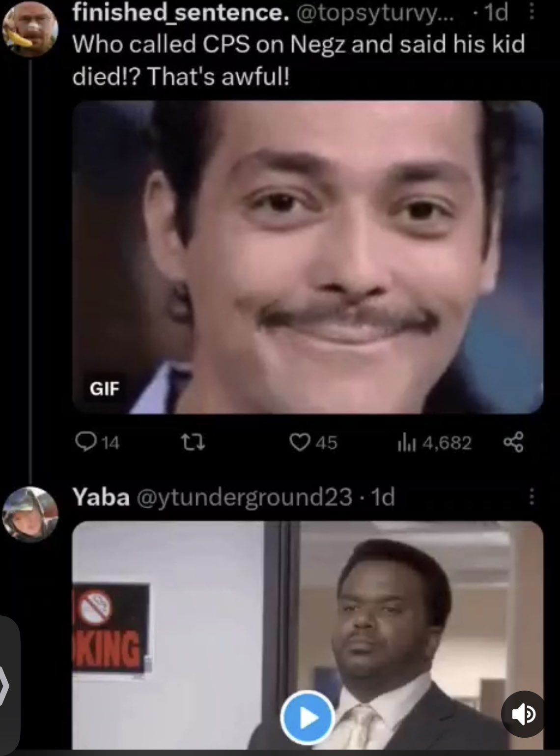560x756 pixels.
Task: Open the Yaba display name link
Action: click(101, 497)
